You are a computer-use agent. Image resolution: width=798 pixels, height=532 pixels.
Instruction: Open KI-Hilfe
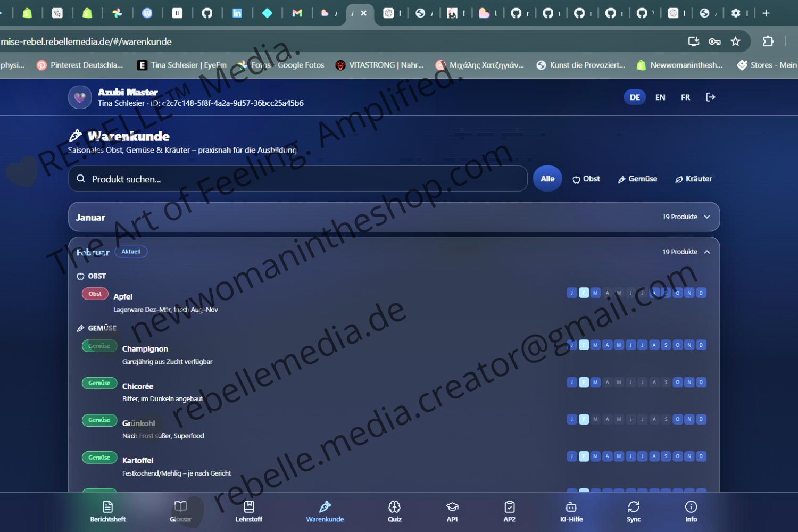click(x=571, y=511)
